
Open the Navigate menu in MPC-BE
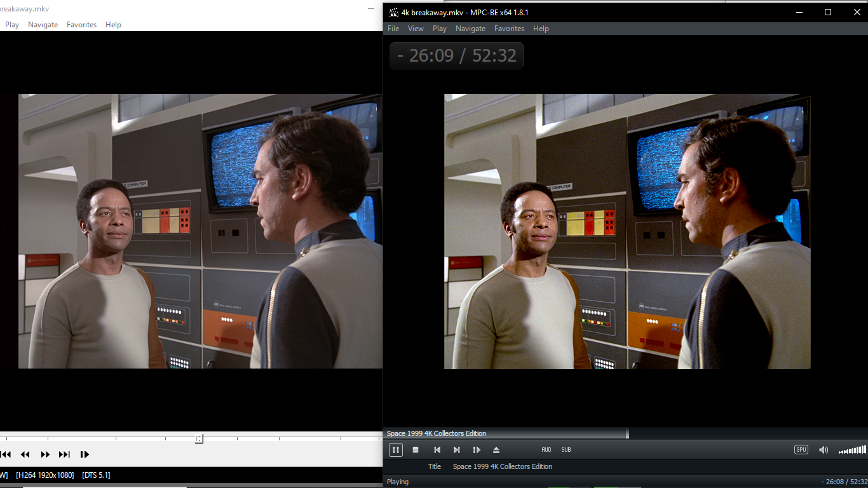(470, 29)
